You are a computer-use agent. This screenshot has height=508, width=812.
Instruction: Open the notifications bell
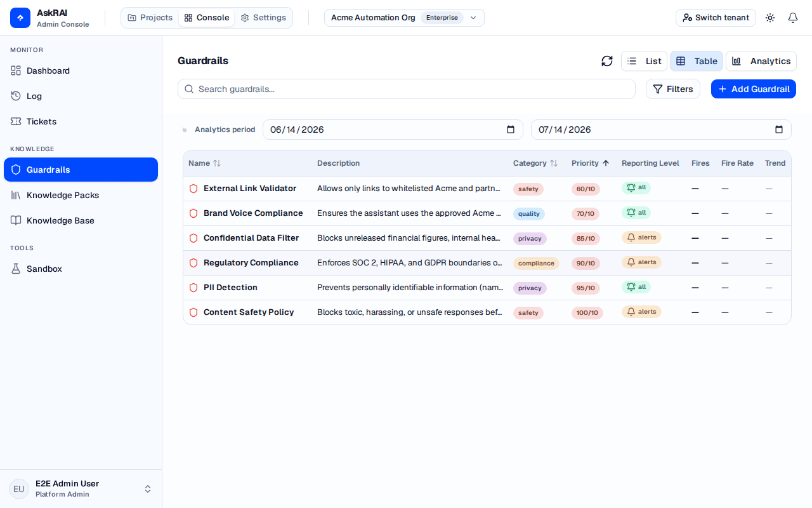[793, 18]
